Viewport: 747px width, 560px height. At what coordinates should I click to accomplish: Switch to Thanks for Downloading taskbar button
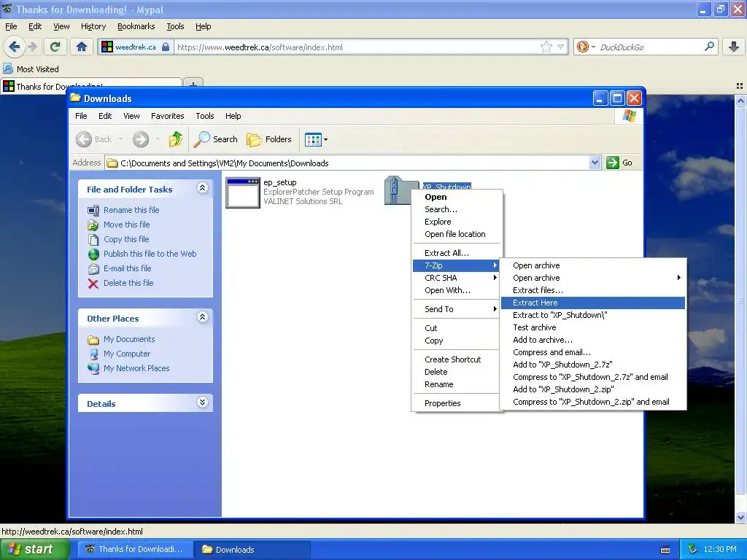pyautogui.click(x=135, y=549)
